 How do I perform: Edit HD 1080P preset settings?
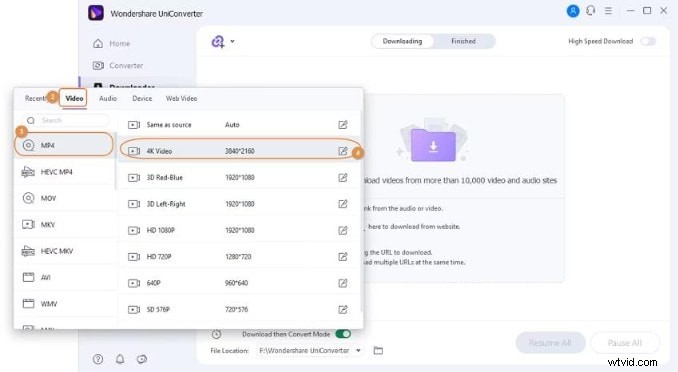(x=342, y=230)
